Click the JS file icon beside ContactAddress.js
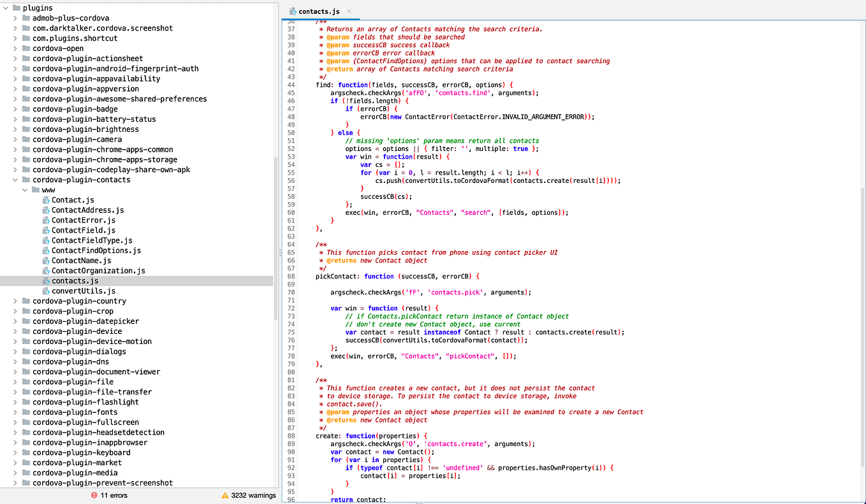This screenshot has width=866, height=504. (x=45, y=210)
